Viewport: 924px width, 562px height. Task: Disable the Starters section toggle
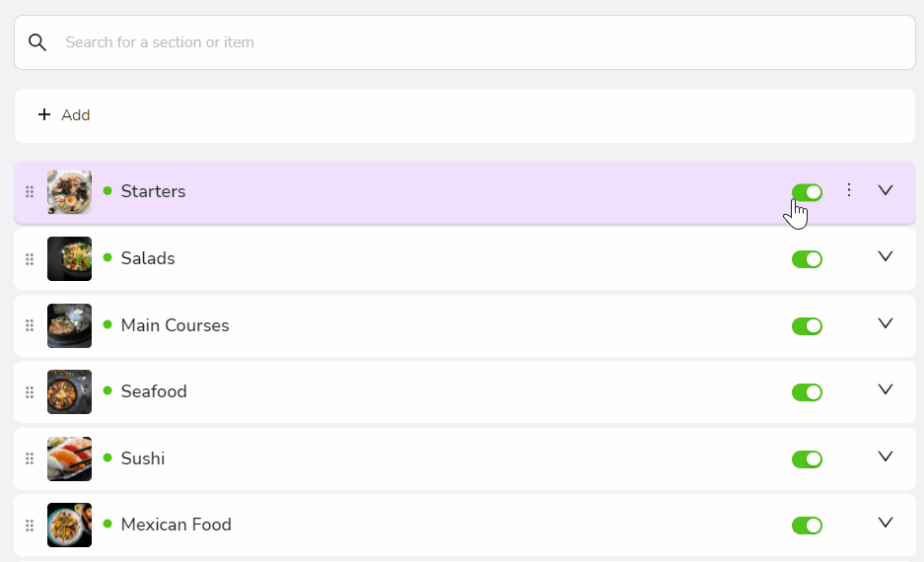(x=807, y=192)
